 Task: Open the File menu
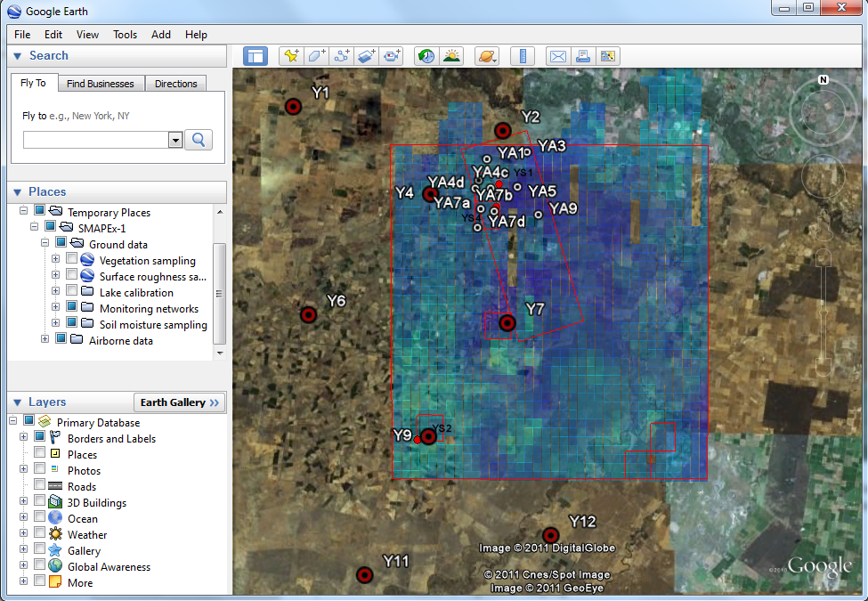pyautogui.click(x=22, y=35)
